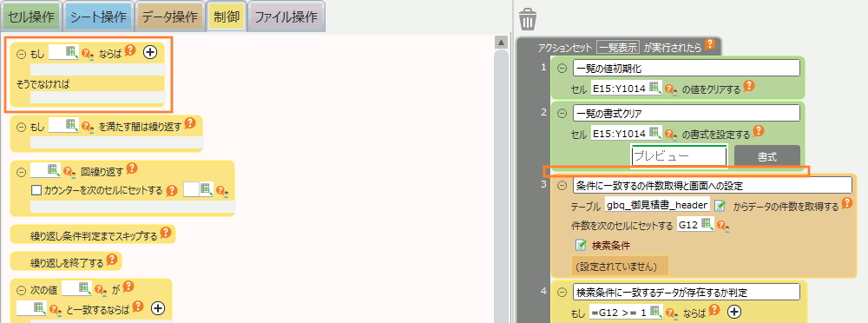The height and width of the screenshot is (323, 868).
Task: Open cell picker before 回繰り返す
Action: (54, 169)
